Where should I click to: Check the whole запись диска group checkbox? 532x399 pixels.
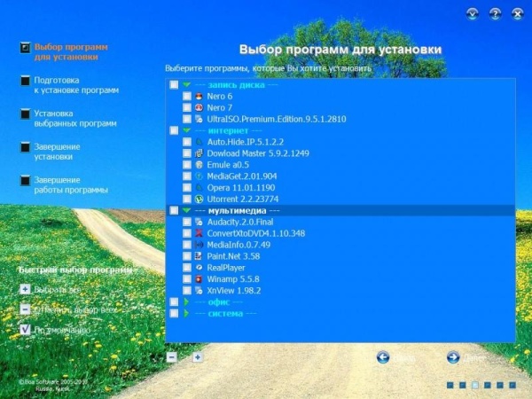click(174, 85)
